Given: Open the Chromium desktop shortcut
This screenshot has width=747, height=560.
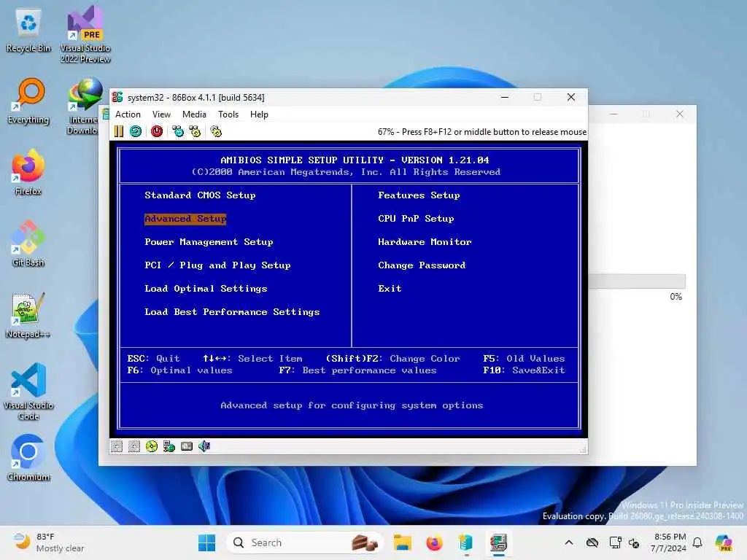Looking at the screenshot, I should 28,458.
